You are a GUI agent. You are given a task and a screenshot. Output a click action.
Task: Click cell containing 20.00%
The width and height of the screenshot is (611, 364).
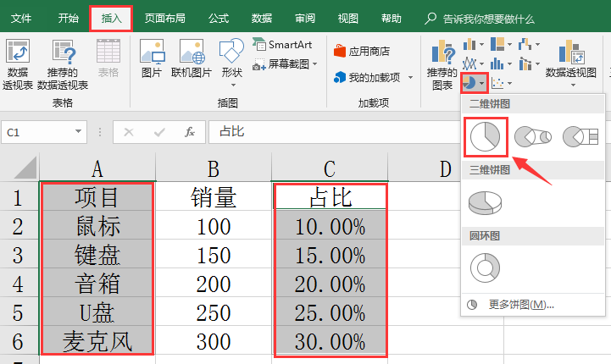[330, 284]
